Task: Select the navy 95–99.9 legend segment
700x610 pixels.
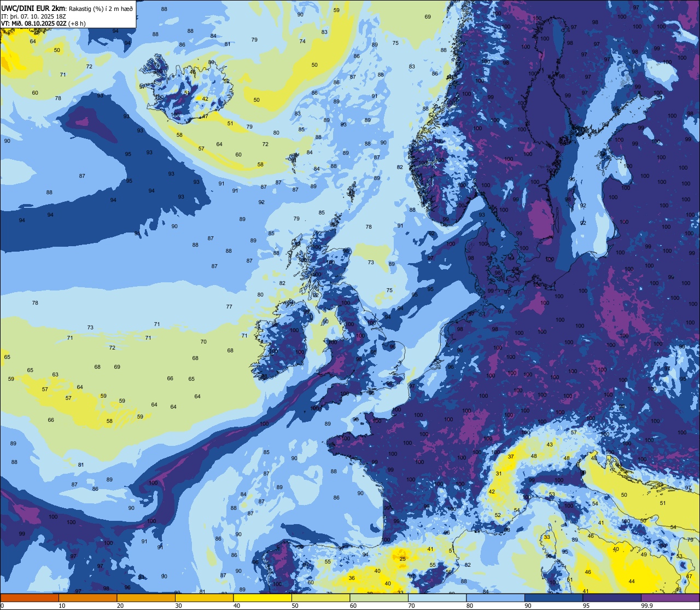Action: click(x=612, y=597)
